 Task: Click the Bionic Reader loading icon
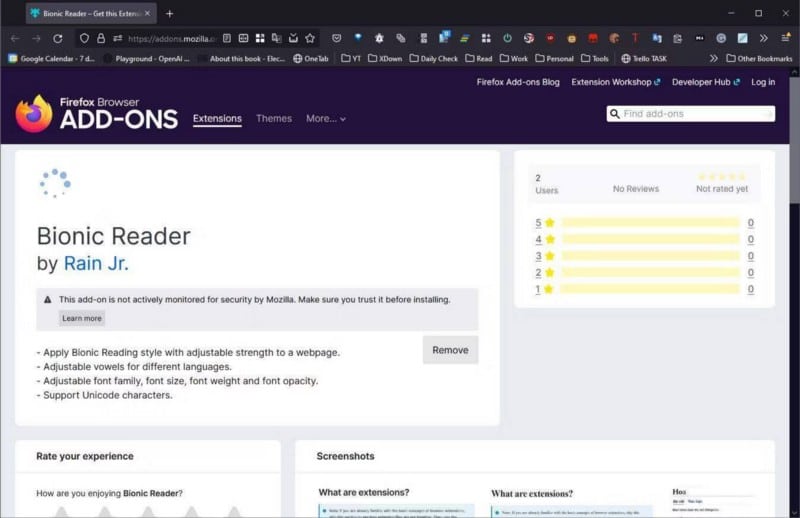click(x=55, y=183)
